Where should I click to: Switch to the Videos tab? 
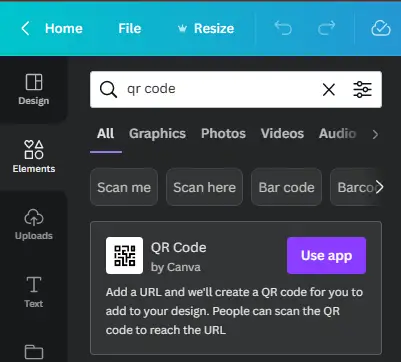pyautogui.click(x=282, y=134)
